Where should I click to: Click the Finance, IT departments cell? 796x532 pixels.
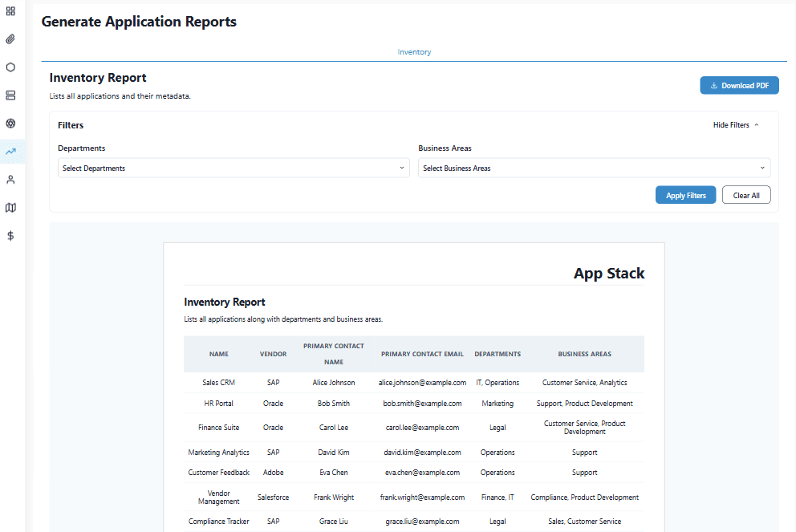coord(497,497)
